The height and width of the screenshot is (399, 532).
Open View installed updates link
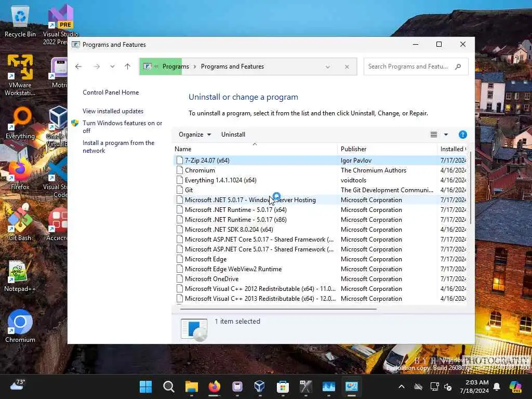pos(113,111)
